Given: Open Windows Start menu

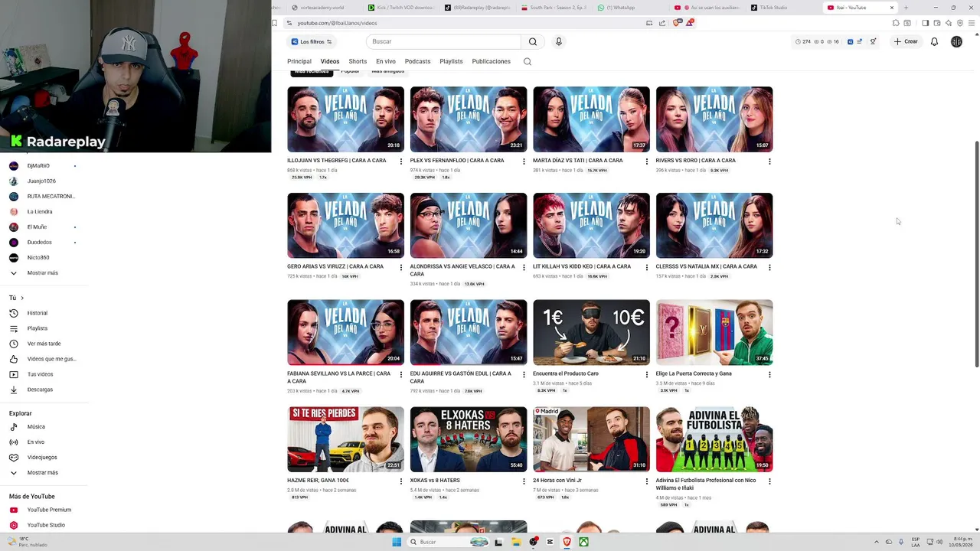Looking at the screenshot, I should tap(397, 542).
